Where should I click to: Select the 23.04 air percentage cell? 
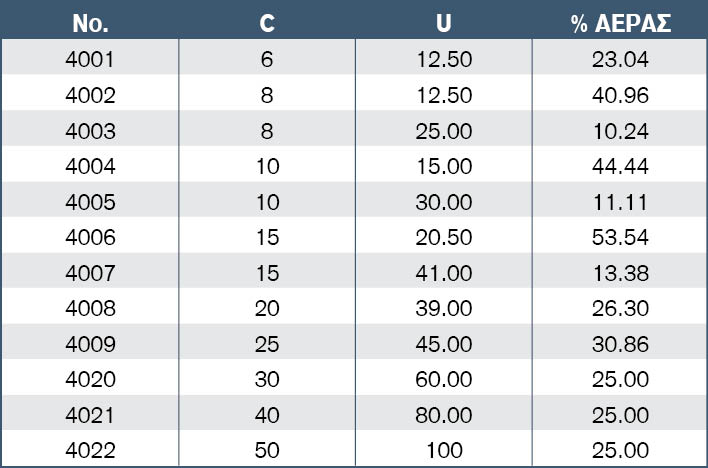click(620, 59)
